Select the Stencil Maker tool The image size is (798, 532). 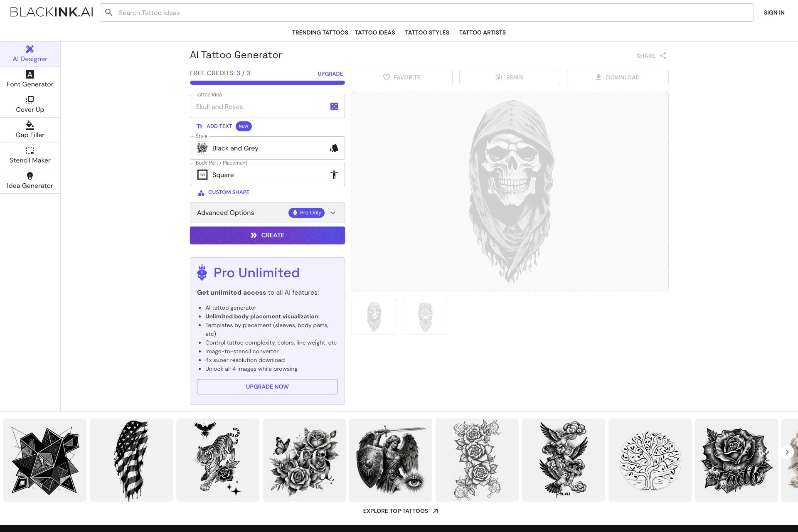(30, 155)
